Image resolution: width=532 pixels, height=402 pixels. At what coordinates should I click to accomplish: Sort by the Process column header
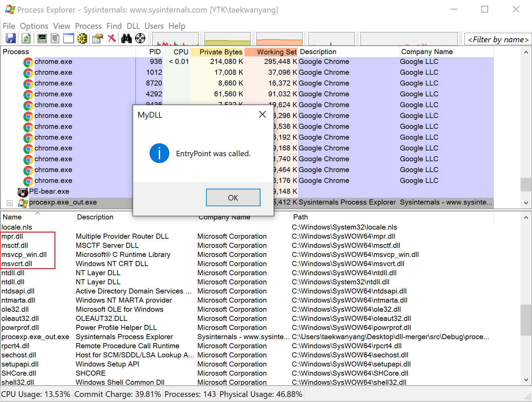68,52
